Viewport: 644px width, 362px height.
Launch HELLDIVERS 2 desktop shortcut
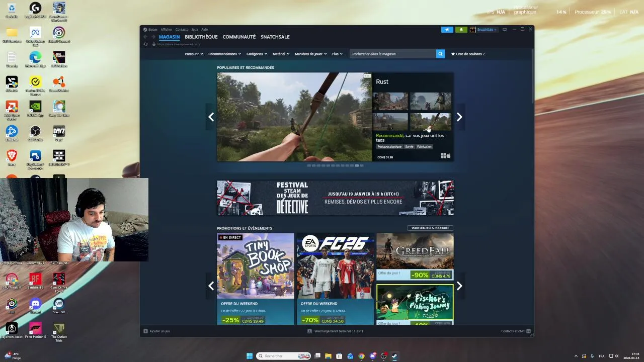(x=59, y=158)
